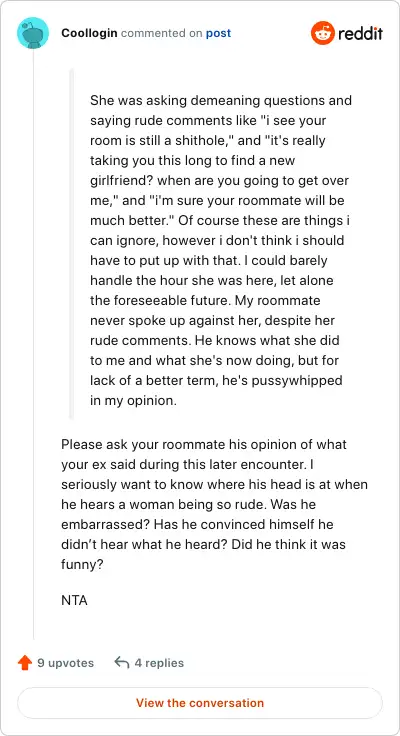Click the 'Did he think it was funny?' sentence
The image size is (400, 736).
(203, 554)
